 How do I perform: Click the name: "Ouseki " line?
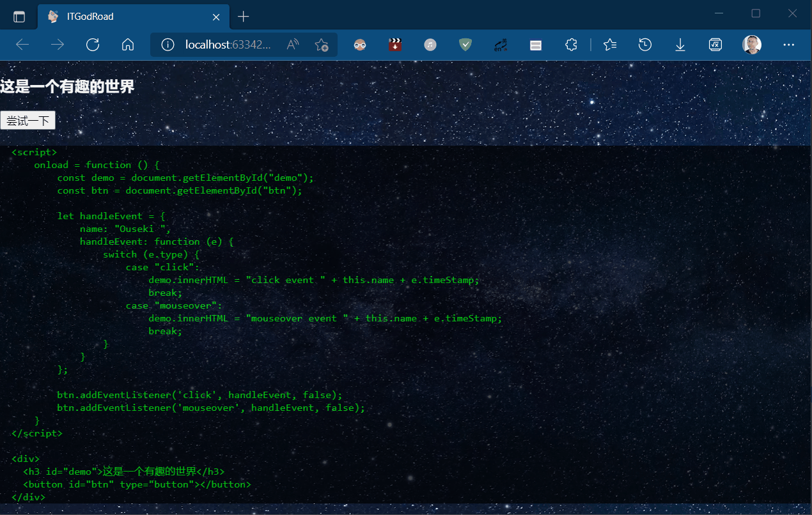(x=125, y=229)
